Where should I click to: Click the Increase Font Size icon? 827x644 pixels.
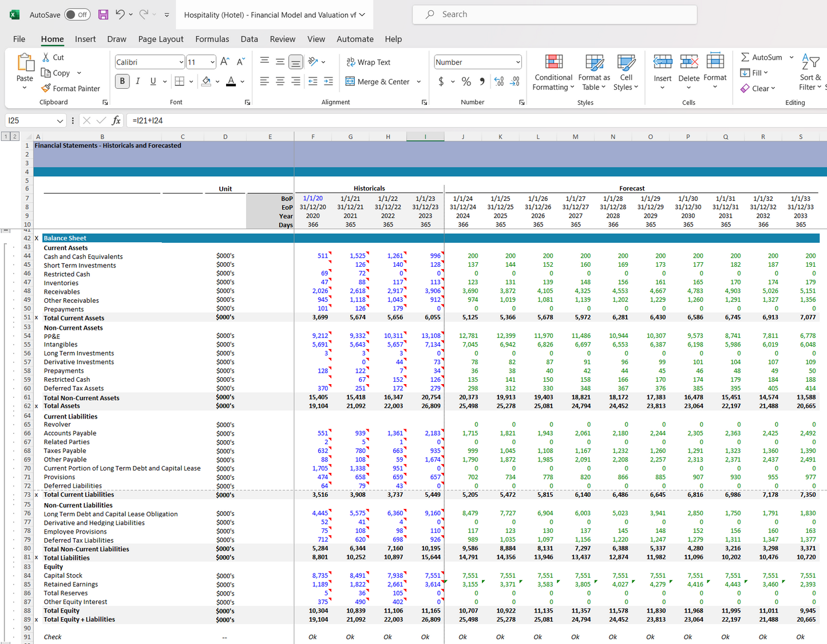point(225,62)
